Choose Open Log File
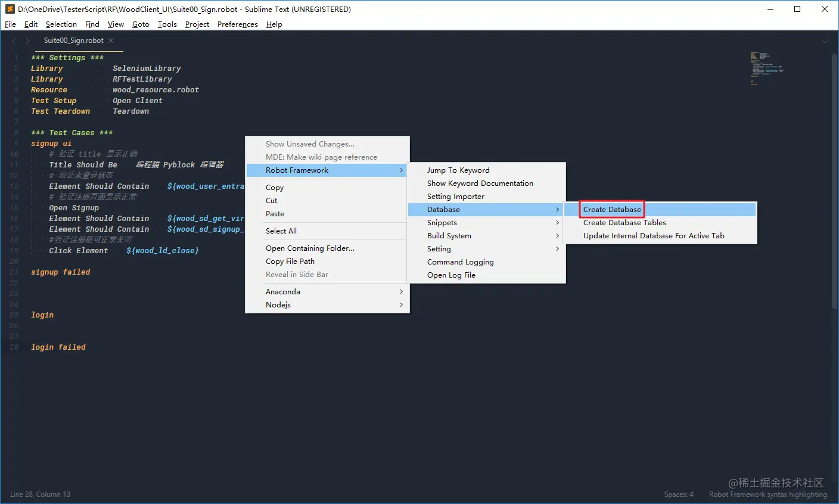 pyautogui.click(x=486, y=275)
